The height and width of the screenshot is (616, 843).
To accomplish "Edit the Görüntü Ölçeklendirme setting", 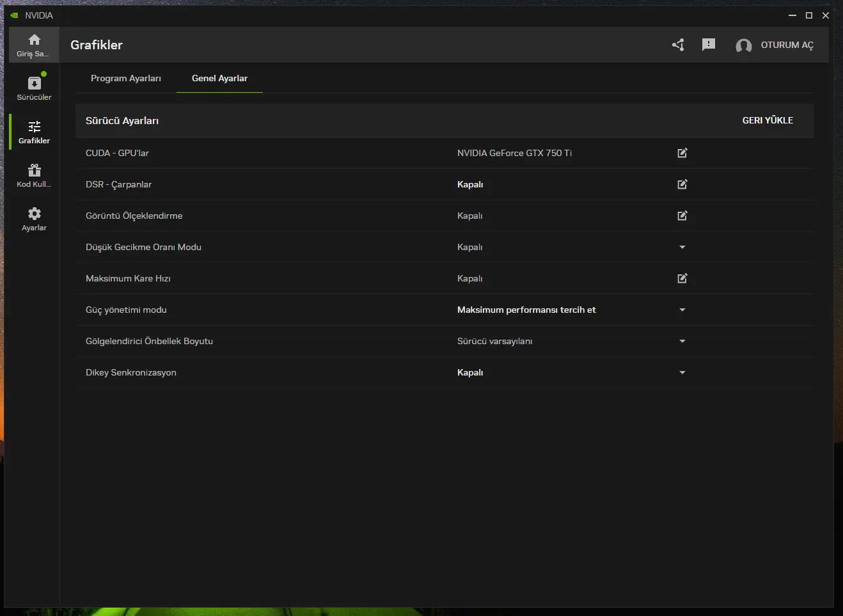I will click(682, 216).
